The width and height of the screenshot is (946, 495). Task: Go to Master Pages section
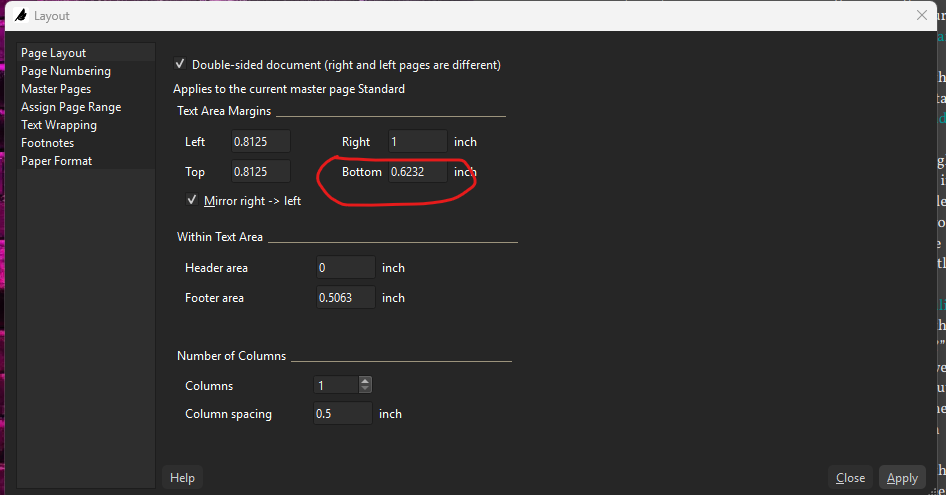coord(56,89)
